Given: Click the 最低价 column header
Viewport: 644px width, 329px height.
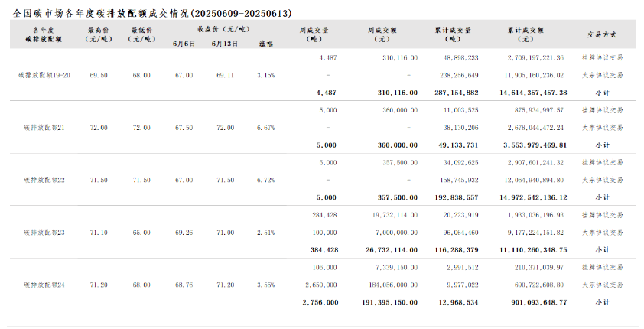Looking at the screenshot, I should point(141,34).
